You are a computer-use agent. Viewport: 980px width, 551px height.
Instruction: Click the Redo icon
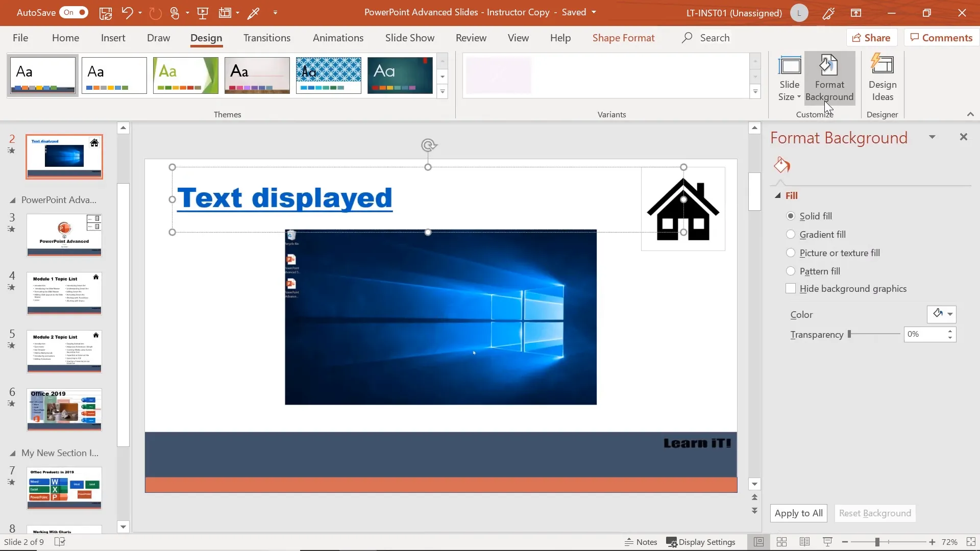pyautogui.click(x=155, y=13)
